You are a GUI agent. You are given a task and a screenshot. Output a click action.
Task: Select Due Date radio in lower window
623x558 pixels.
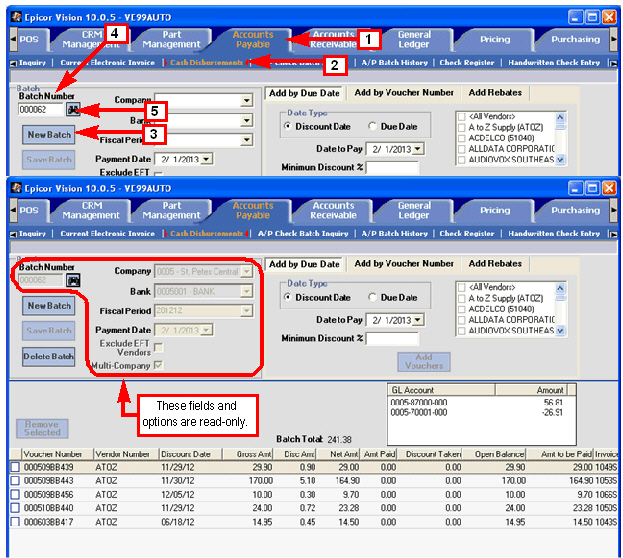[372, 297]
